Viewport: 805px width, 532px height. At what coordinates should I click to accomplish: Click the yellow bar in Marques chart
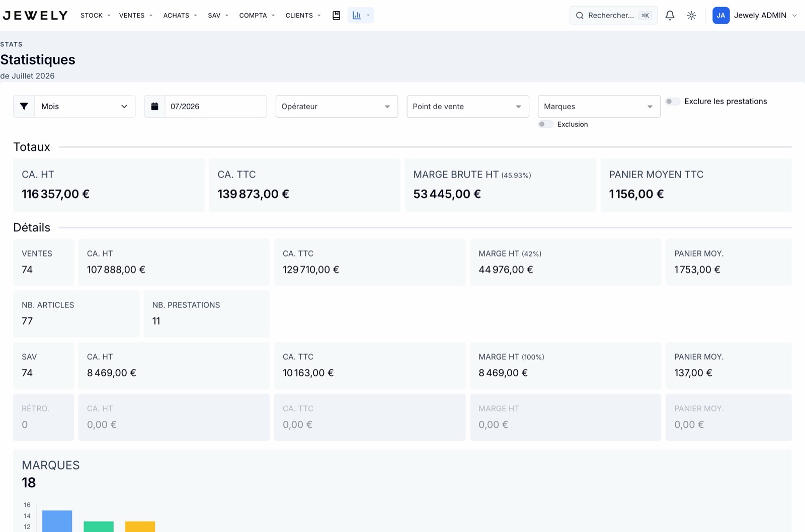[x=140, y=526]
